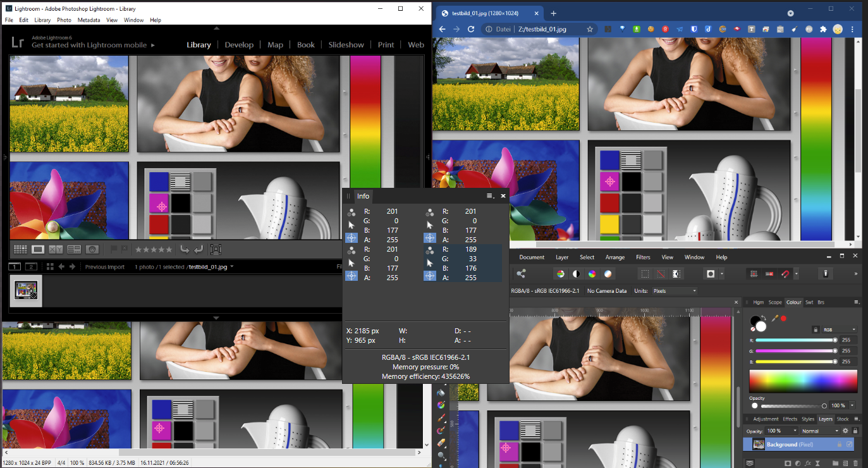The image size is (868, 468).
Task: Rotate photo counter-clockwise in Lightroom toolbar
Action: [185, 249]
